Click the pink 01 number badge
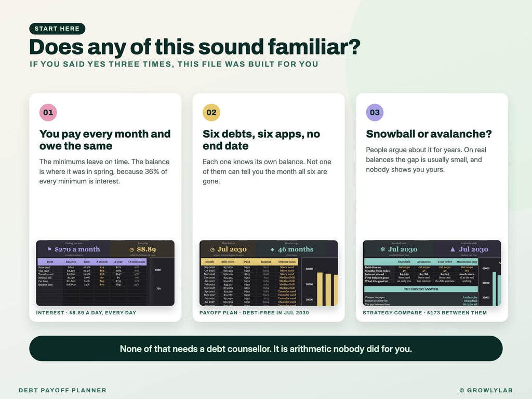 (x=48, y=112)
